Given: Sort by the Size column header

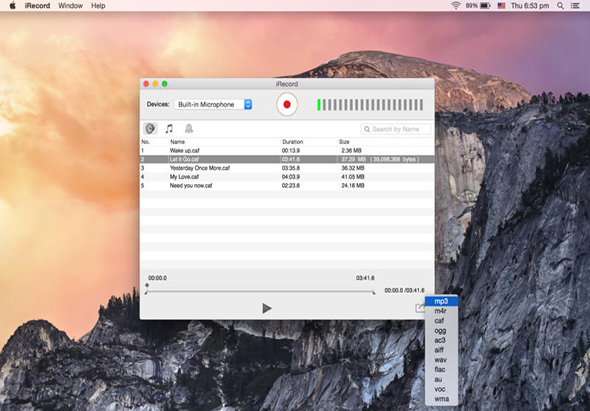Looking at the screenshot, I should point(344,142).
